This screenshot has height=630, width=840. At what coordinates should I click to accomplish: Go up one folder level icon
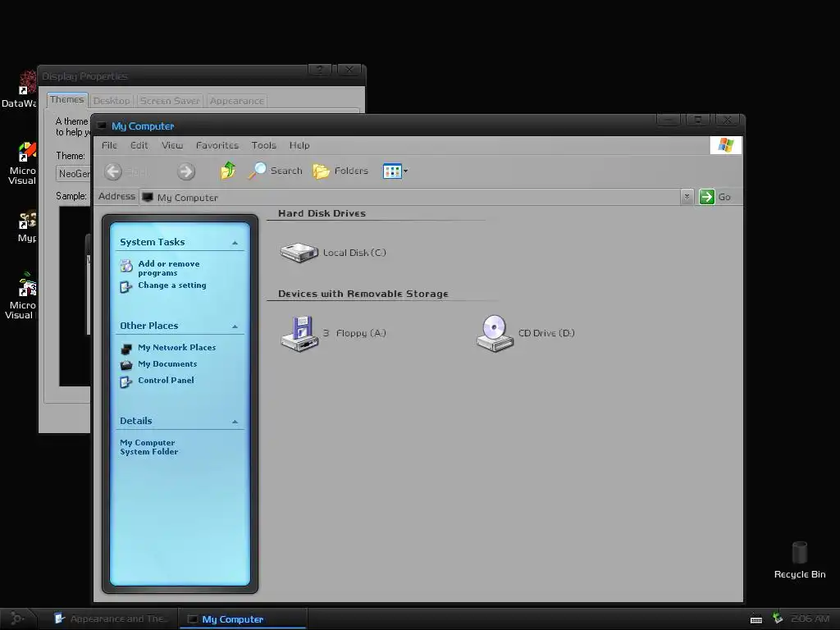(228, 171)
